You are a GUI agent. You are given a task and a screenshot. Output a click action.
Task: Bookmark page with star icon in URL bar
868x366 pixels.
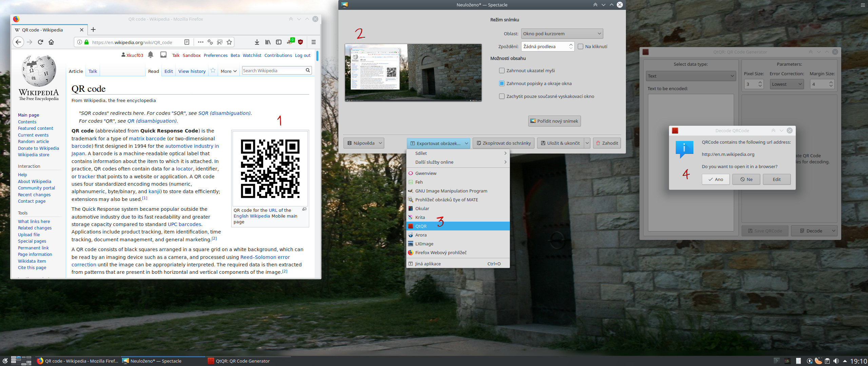(229, 42)
